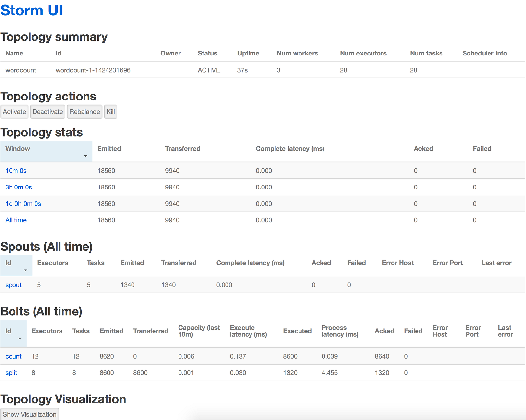
Task: Click the Storm UI title link
Action: pos(32,11)
